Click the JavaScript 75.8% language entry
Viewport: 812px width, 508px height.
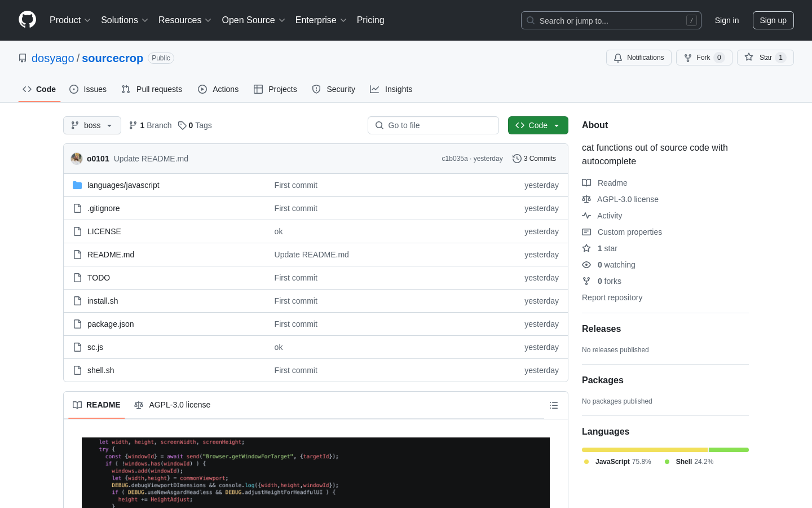coord(617,462)
